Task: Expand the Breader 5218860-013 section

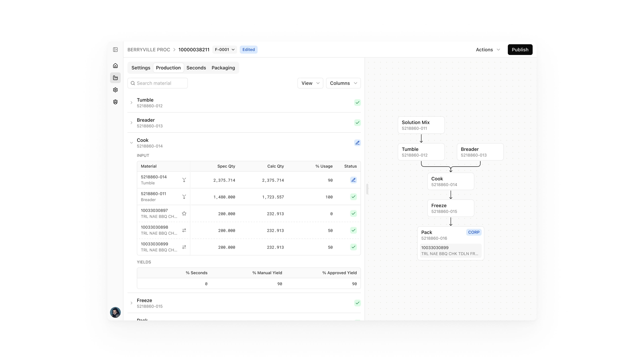Action: click(131, 123)
